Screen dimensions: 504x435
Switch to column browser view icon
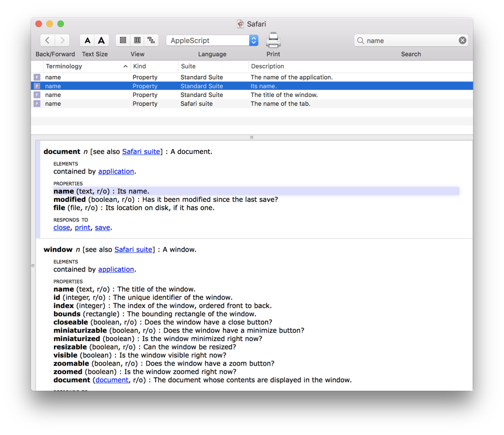tap(137, 40)
